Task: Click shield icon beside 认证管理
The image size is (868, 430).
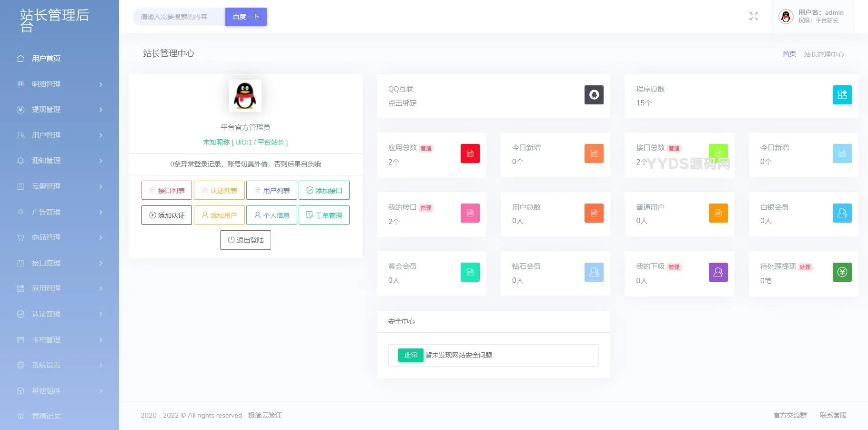Action: 20,314
